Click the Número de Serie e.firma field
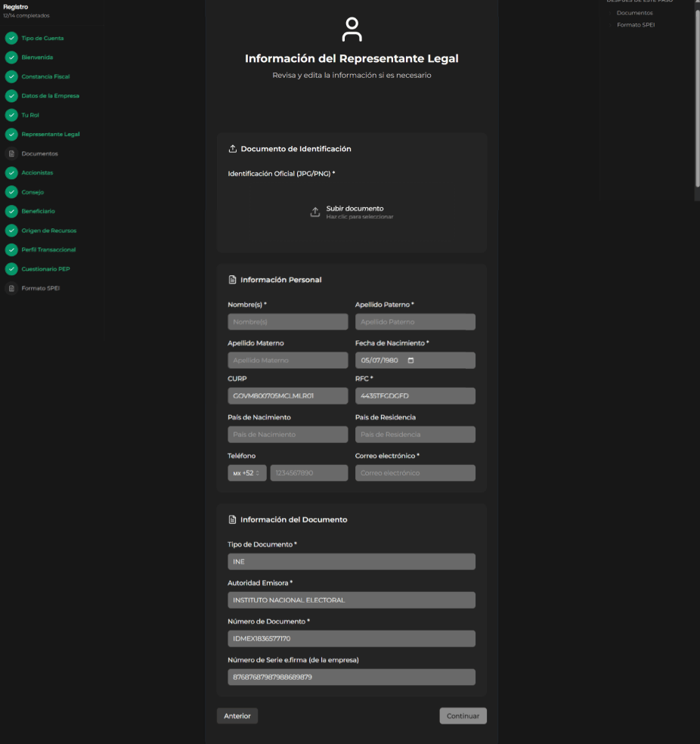The height and width of the screenshot is (744, 700). point(352,677)
